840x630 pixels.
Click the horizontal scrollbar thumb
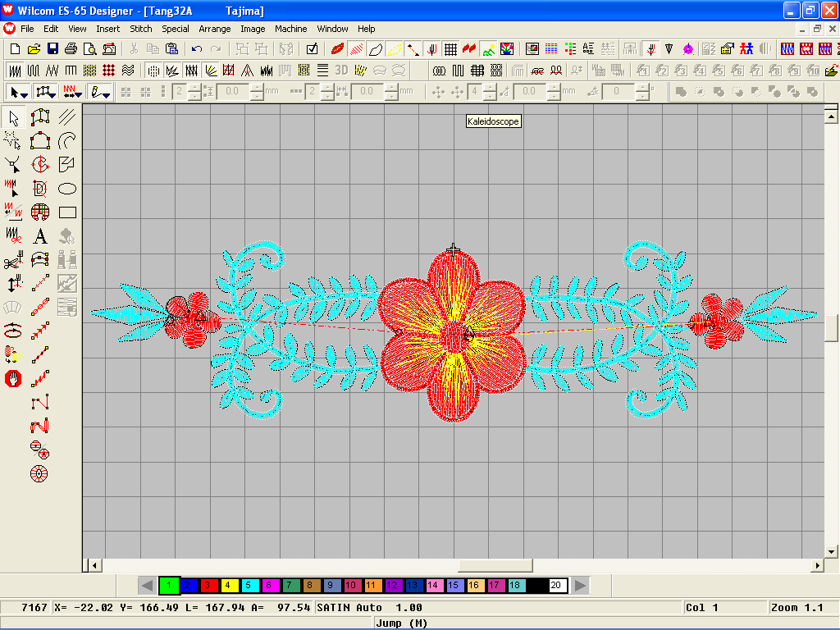495,565
